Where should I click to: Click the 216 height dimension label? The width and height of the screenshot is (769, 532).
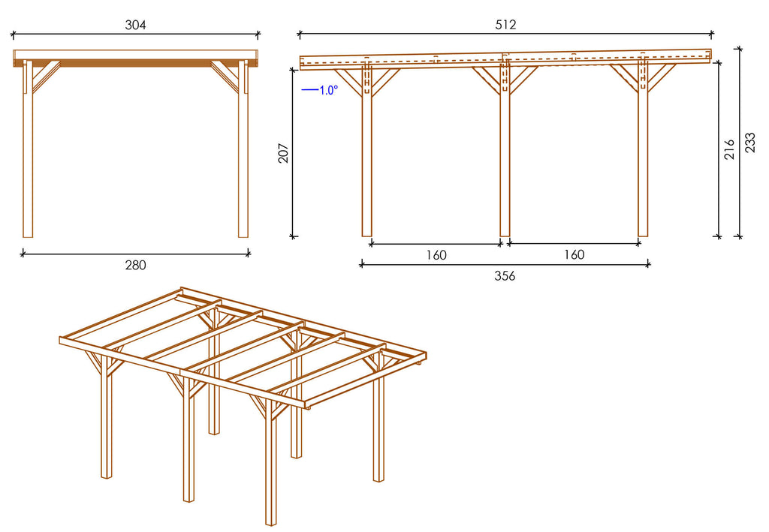coord(728,149)
